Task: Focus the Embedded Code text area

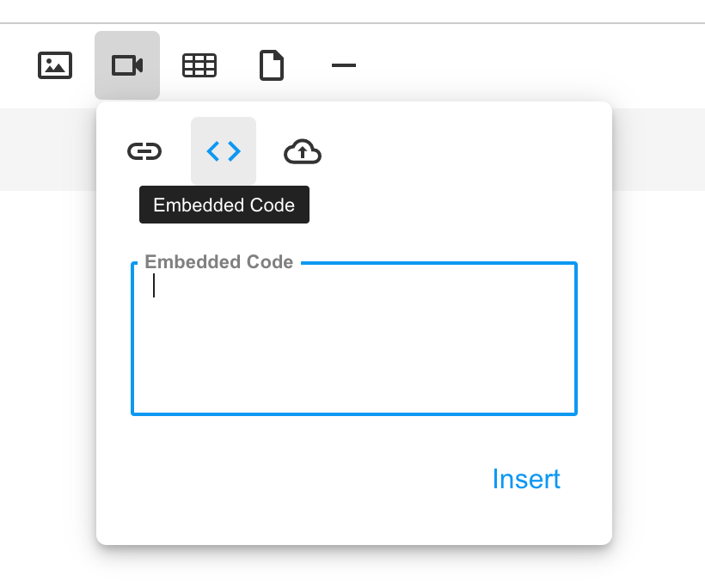Action: pos(354,339)
